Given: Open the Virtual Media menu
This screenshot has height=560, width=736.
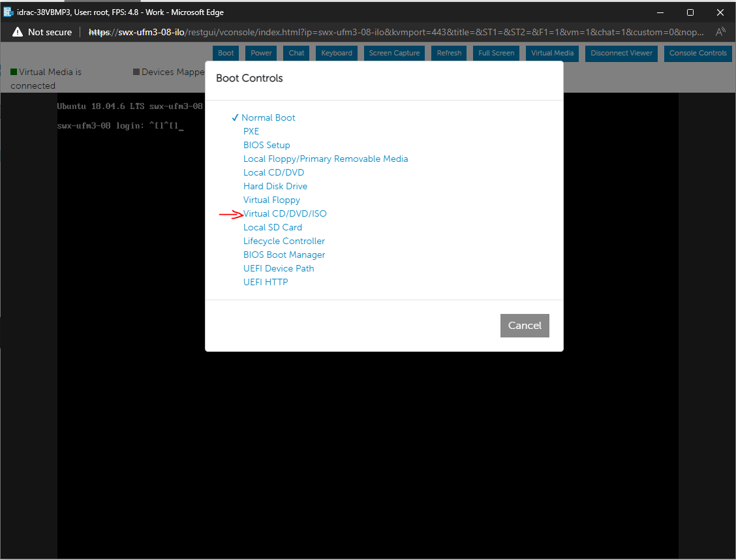Looking at the screenshot, I should pyautogui.click(x=551, y=54).
